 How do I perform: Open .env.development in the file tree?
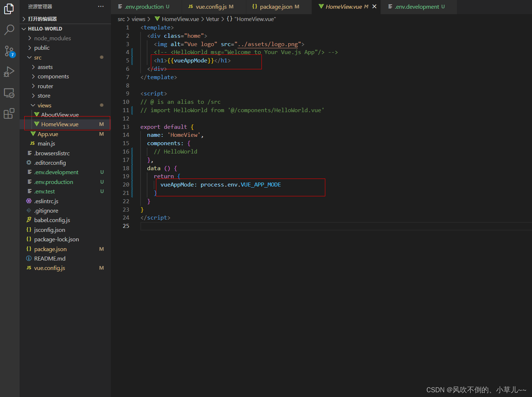click(x=65, y=172)
